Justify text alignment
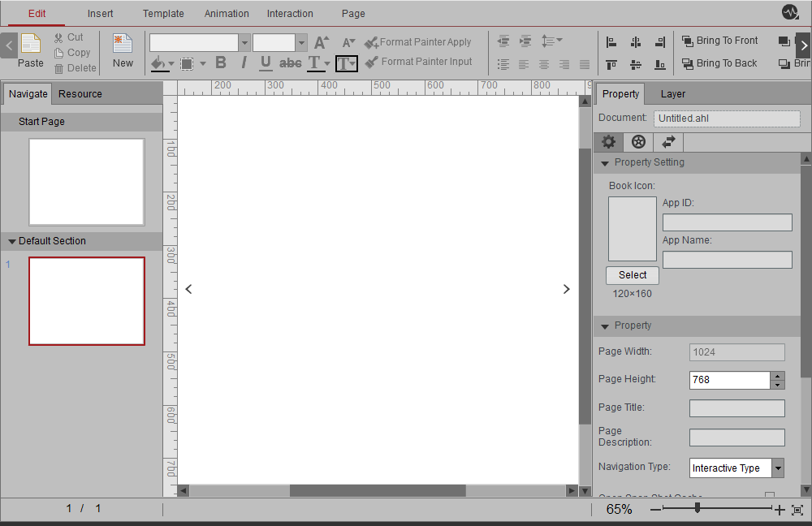This screenshot has height=526, width=812. (x=585, y=64)
